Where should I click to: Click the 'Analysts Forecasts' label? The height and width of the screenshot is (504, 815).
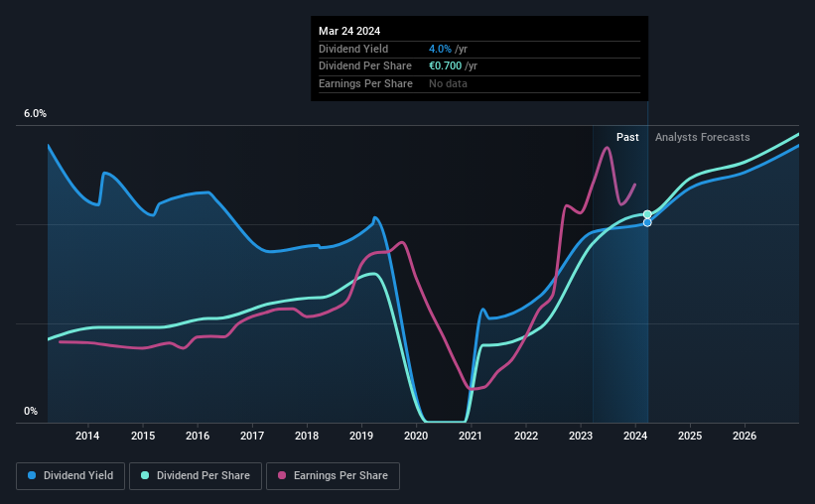click(702, 137)
